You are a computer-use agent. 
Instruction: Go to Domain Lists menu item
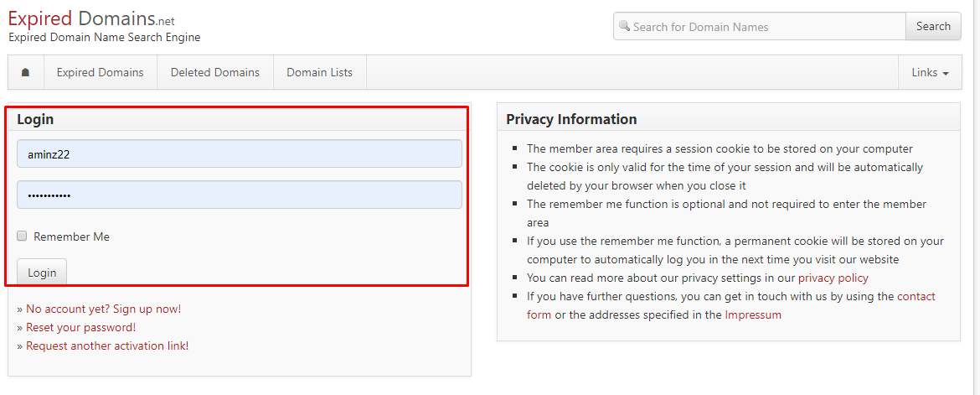(x=319, y=72)
